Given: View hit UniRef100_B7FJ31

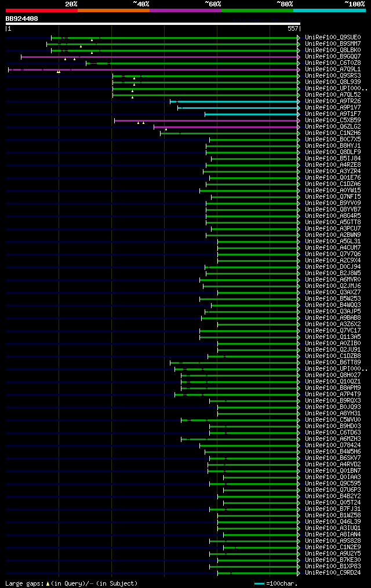Looking at the screenshot, I should [333, 509].
